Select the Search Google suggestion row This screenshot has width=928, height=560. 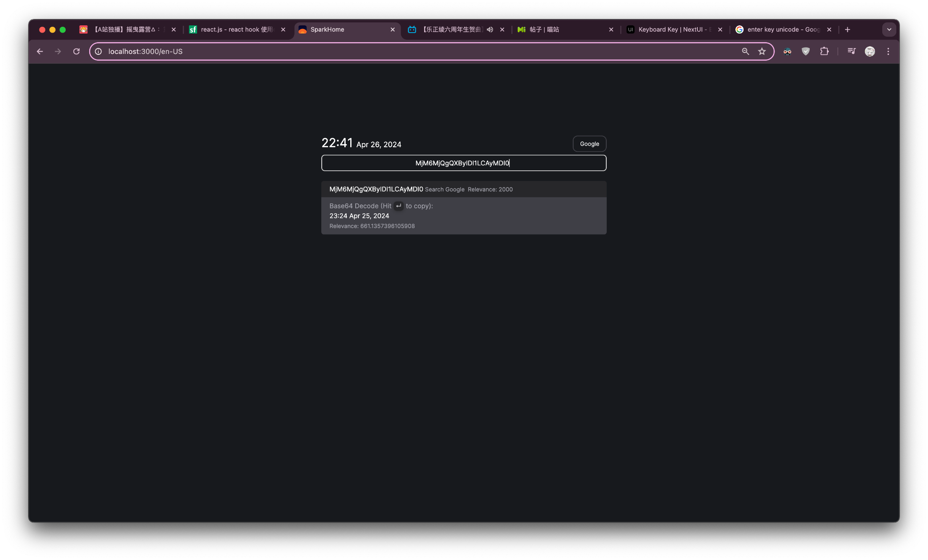click(464, 189)
